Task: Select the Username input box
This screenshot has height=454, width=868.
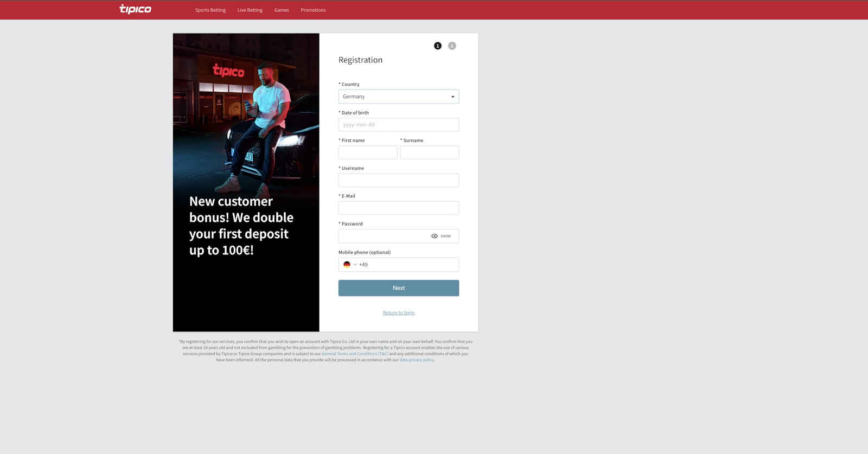Action: (x=398, y=180)
